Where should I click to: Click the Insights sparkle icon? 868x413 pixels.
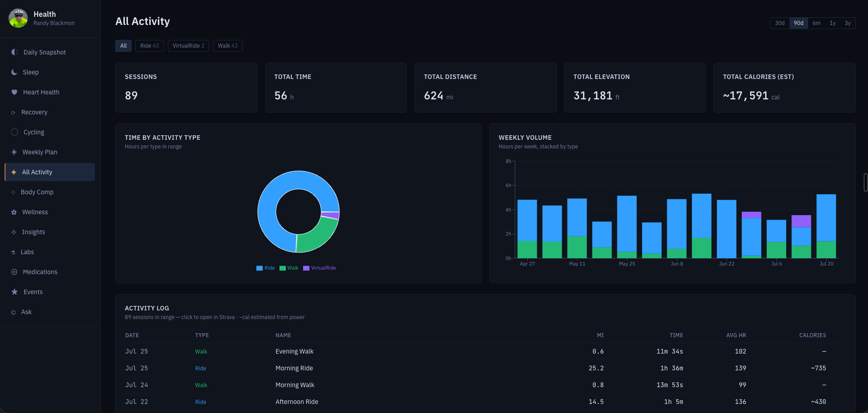point(14,232)
